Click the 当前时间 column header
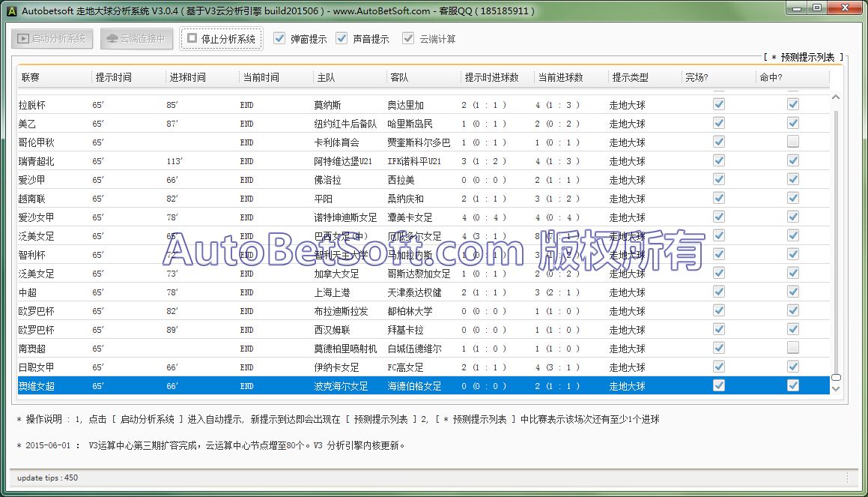The width and height of the screenshot is (868, 497). (276, 77)
